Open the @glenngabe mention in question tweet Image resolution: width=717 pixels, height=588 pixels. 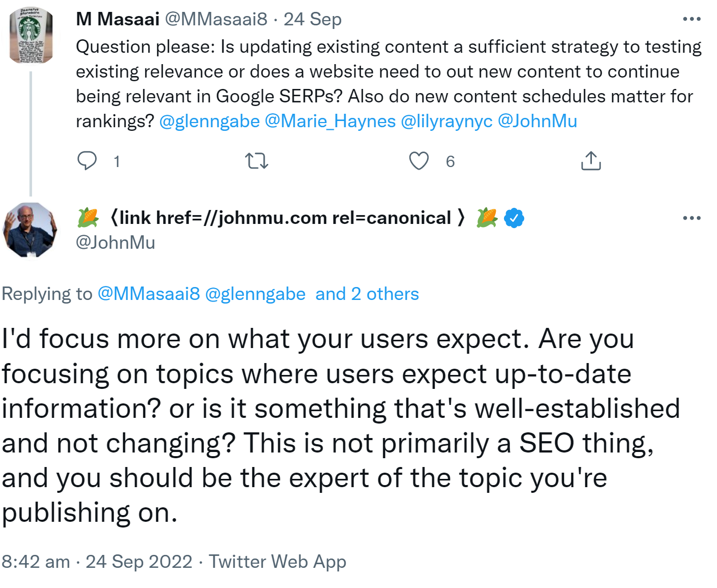click(209, 121)
